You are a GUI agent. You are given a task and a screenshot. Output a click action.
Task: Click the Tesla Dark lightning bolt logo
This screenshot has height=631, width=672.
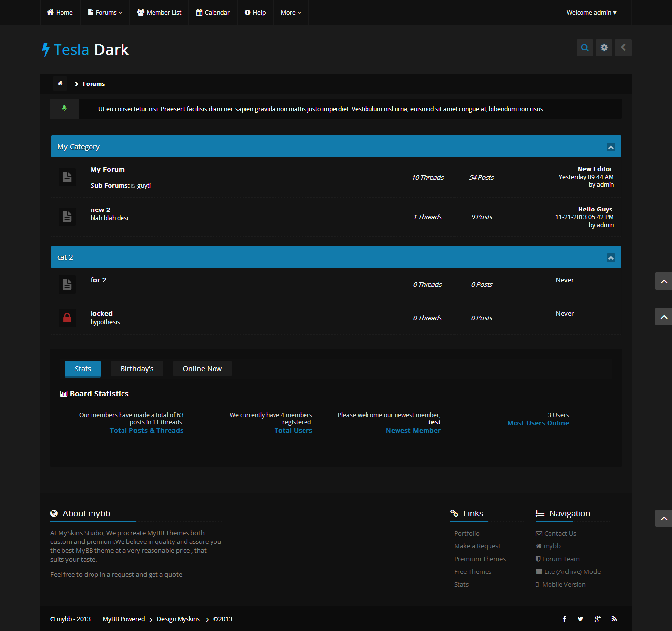46,50
